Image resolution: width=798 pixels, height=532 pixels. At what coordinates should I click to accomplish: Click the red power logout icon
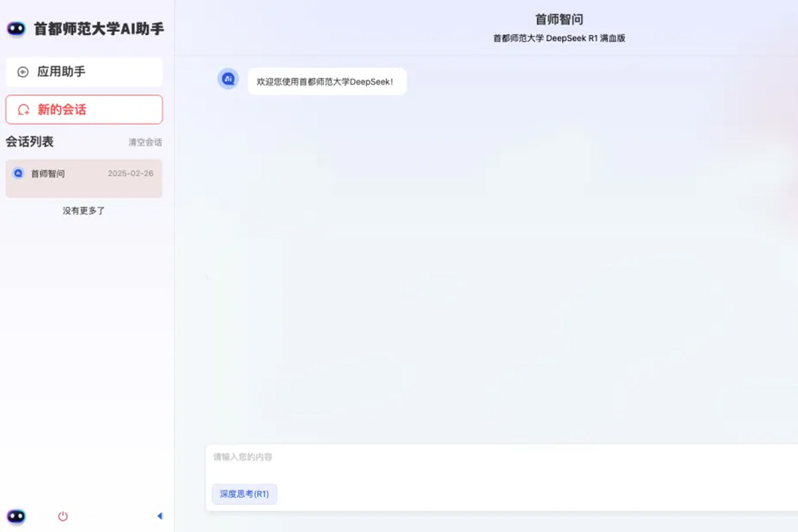(63, 516)
